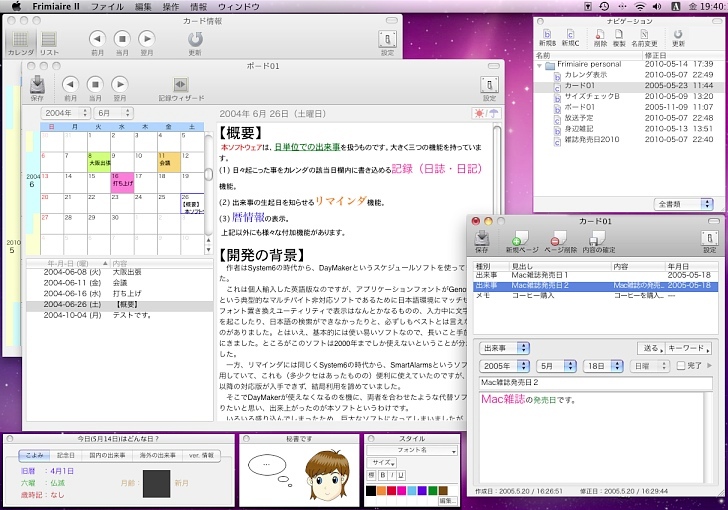Click the 保存 icon in ボード01 window
Image resolution: width=728 pixels, height=510 pixels.
tap(37, 86)
